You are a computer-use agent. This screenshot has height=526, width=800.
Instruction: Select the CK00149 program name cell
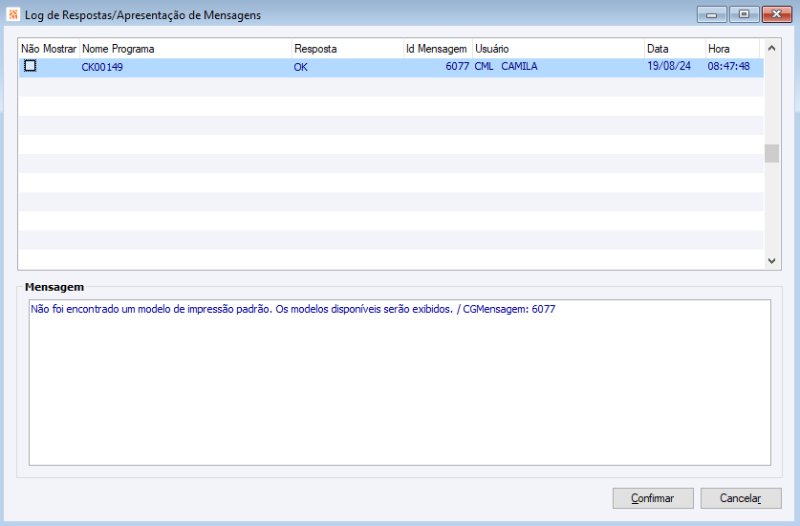pyautogui.click(x=186, y=67)
